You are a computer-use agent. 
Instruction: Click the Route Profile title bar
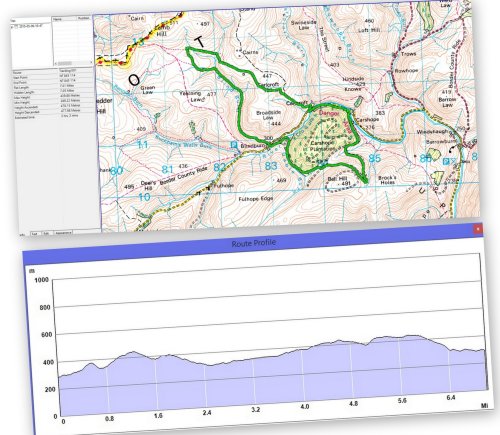point(253,242)
